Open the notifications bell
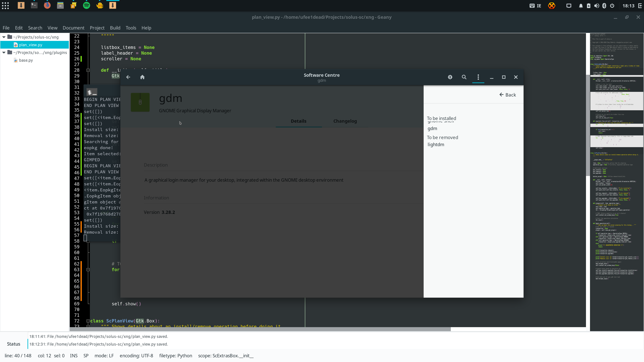Screen dimensions: 644x362 (581, 6)
